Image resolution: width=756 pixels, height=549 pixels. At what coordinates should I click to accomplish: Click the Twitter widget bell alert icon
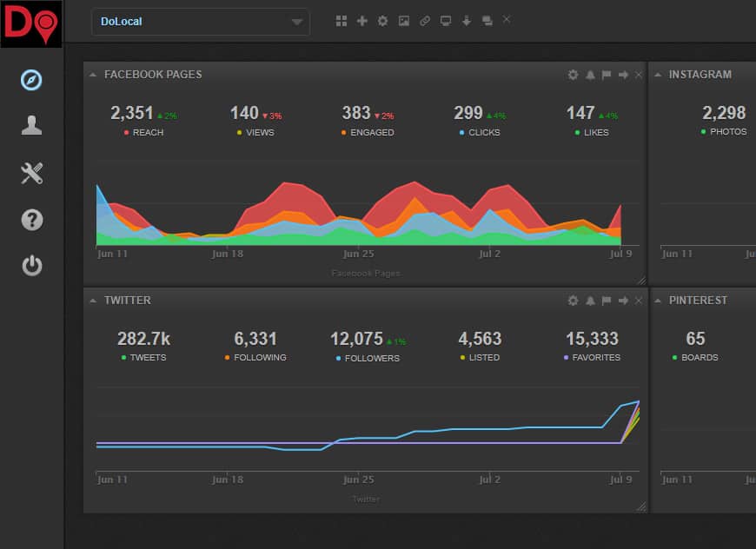point(590,301)
